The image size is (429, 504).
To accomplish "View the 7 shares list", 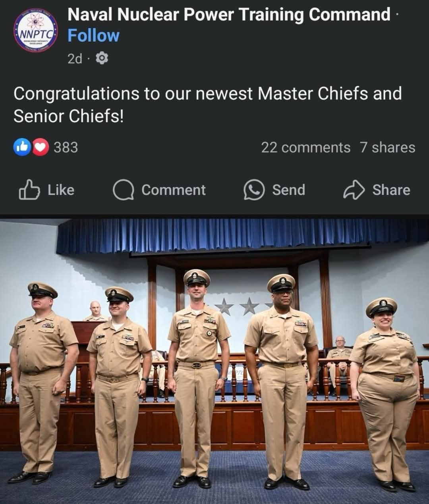I will (387, 147).
